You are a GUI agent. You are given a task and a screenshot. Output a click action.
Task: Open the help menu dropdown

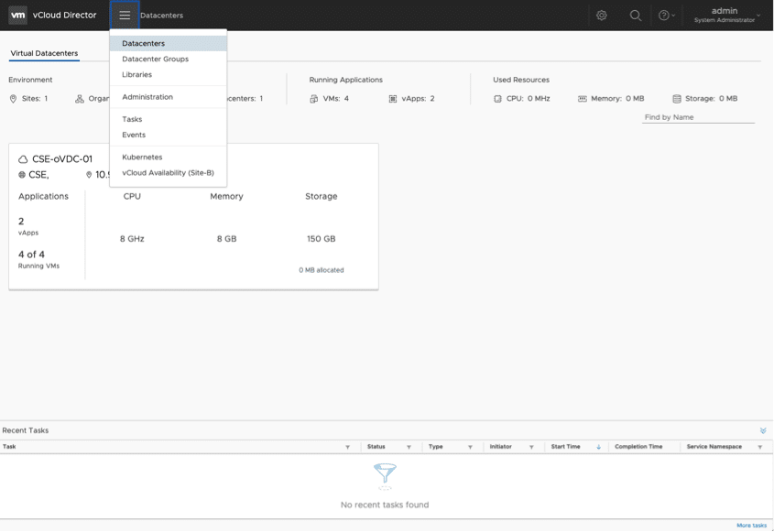pos(667,16)
